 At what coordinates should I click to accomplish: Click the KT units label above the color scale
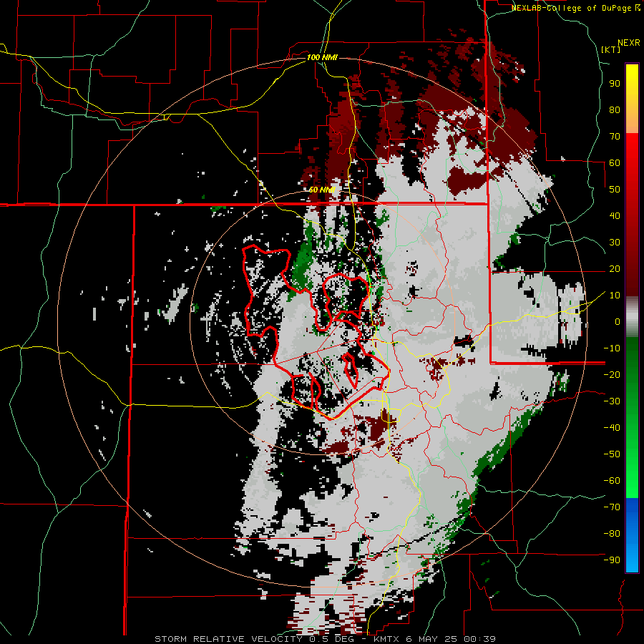(x=611, y=49)
